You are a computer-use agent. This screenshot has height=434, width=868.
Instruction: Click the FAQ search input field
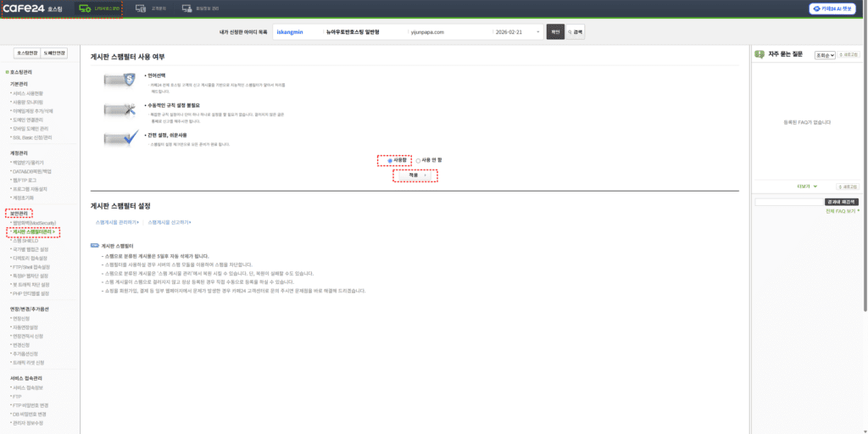coord(788,202)
